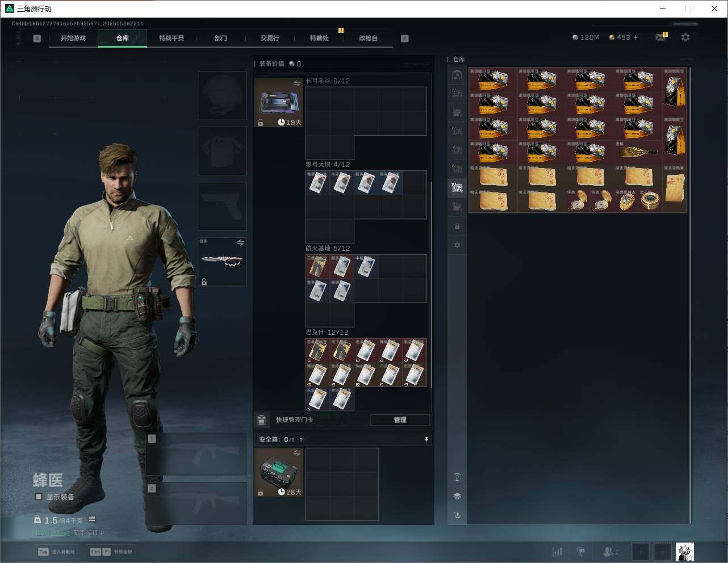Click the plus next to 453 currency
This screenshot has width=728, height=563.
[x=635, y=37]
